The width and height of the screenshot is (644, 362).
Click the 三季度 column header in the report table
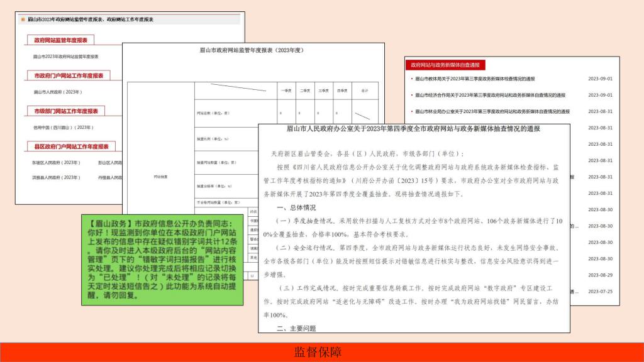click(x=324, y=90)
